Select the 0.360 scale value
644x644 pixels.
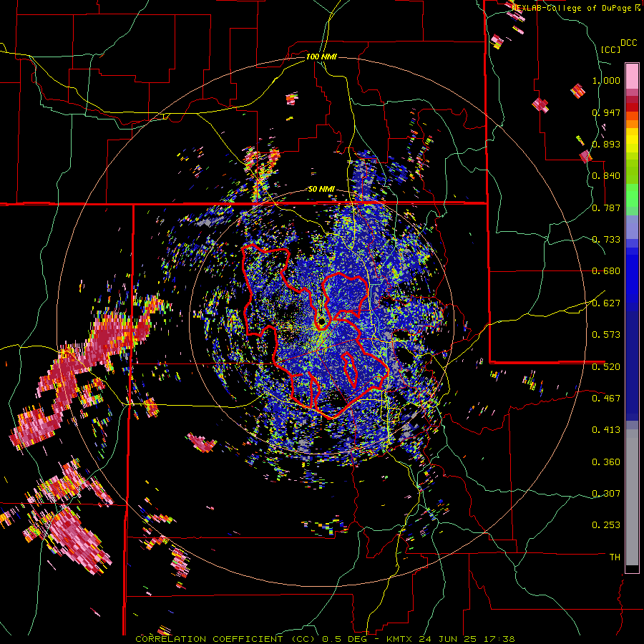[606, 462]
